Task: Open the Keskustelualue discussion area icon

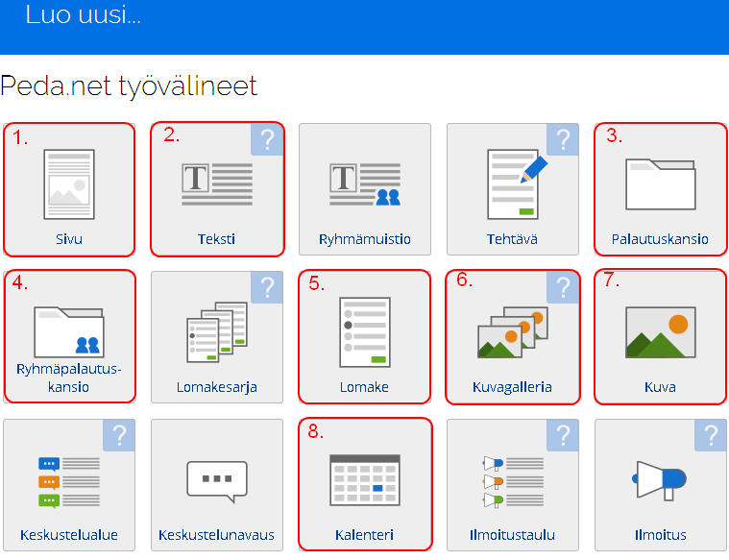Action: (69, 482)
